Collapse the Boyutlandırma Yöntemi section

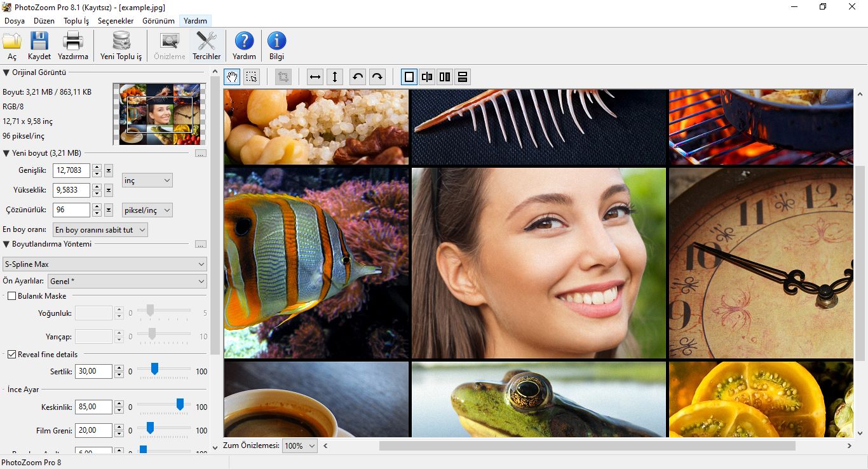tap(6, 243)
